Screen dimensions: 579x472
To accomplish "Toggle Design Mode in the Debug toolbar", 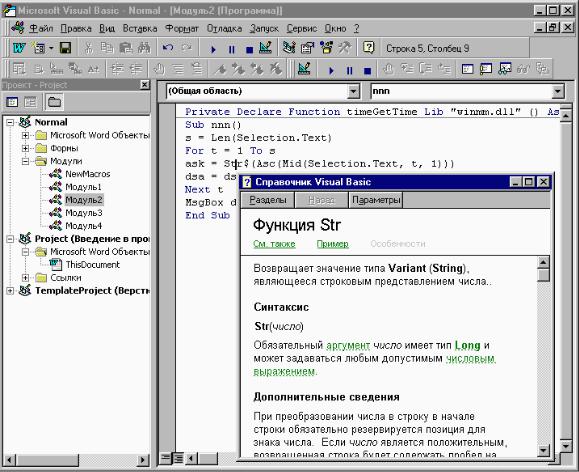I will (304, 69).
